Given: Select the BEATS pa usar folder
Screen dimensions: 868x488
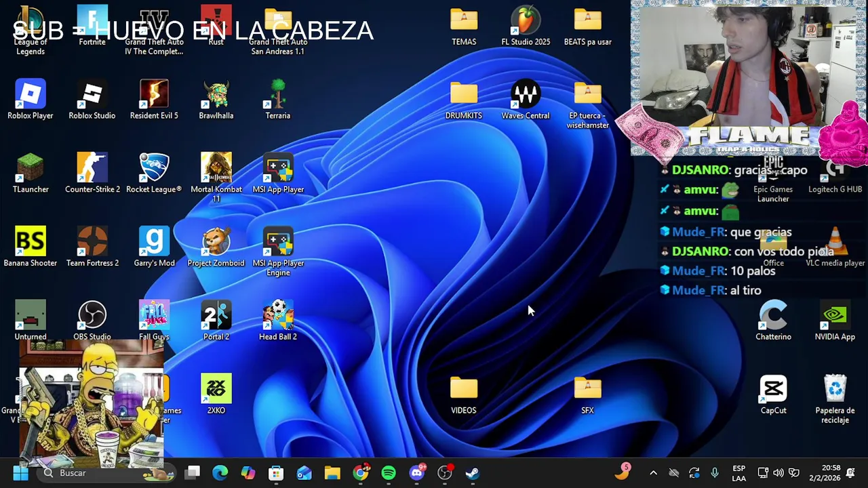Looking at the screenshot, I should [x=588, y=26].
